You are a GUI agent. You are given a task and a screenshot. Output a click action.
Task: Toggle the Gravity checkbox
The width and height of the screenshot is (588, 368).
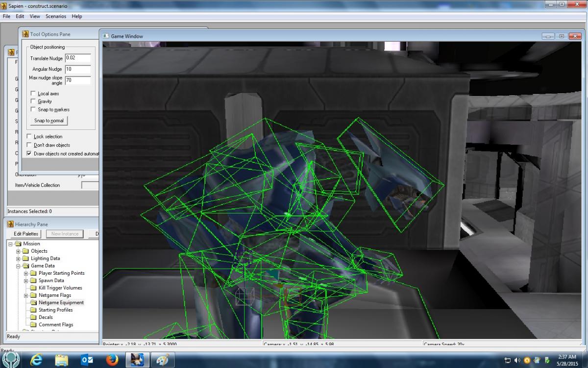(x=33, y=102)
